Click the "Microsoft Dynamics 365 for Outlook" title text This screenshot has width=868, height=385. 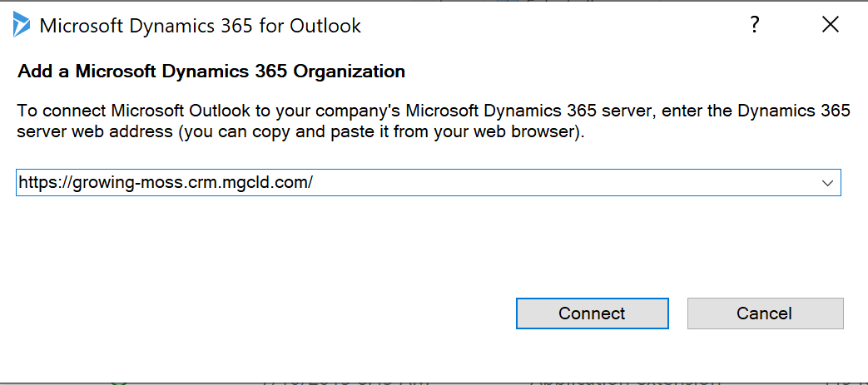coord(201,26)
